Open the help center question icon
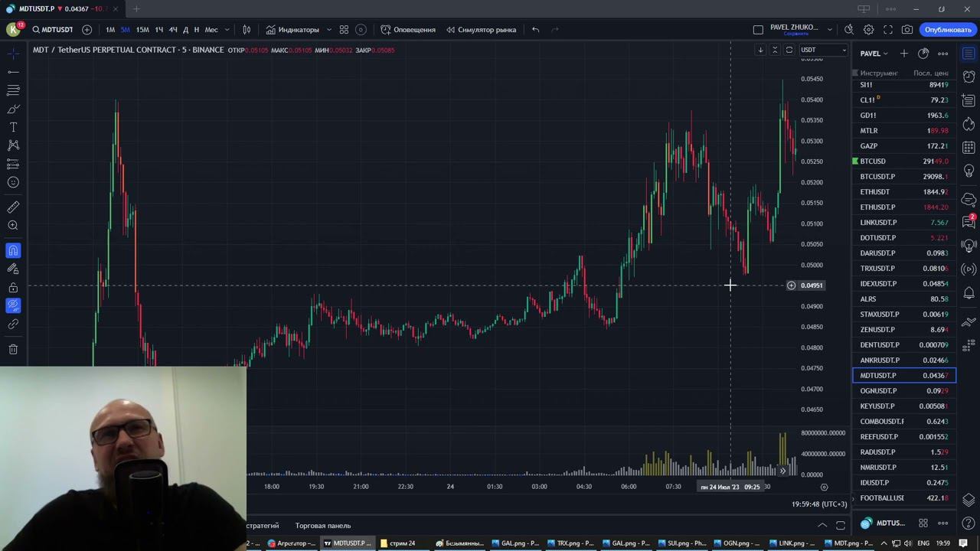980x551 pixels. point(969,523)
